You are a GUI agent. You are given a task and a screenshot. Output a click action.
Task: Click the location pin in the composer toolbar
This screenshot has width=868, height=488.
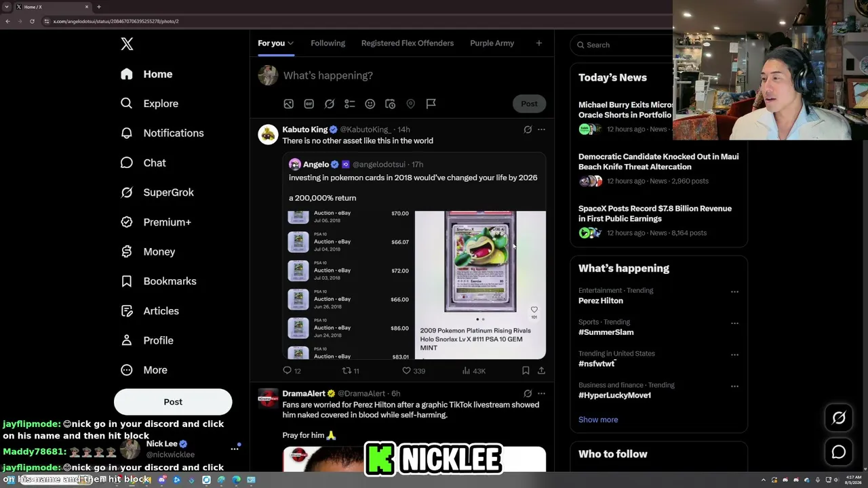(x=411, y=104)
